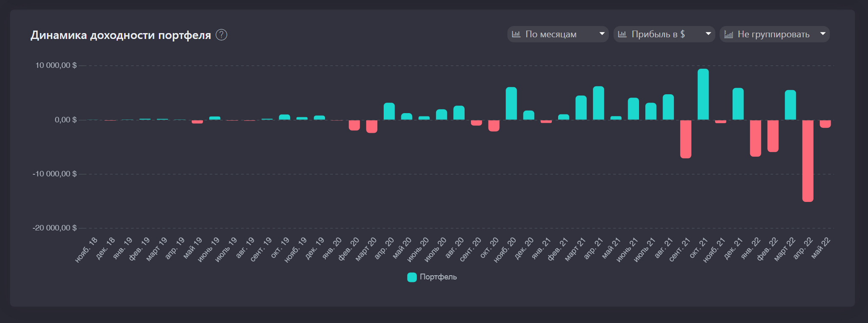Select the red bar for март 20
Image resolution: width=868 pixels, height=323 pixels.
(x=372, y=126)
